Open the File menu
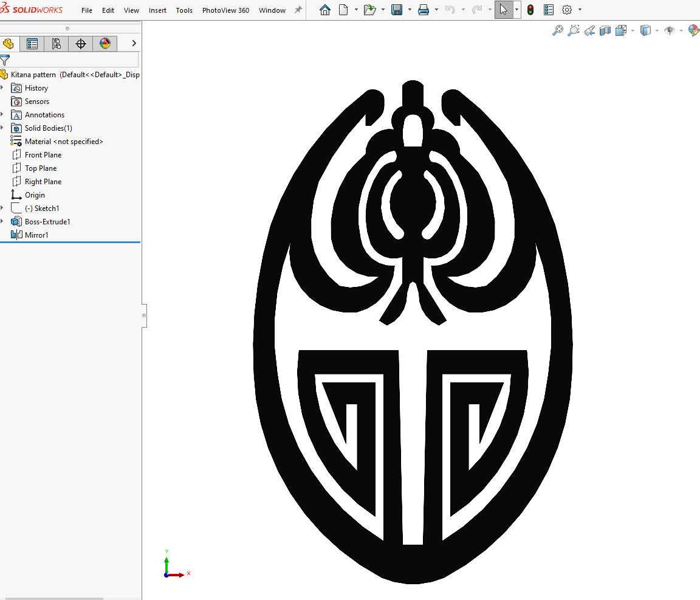 (87, 10)
